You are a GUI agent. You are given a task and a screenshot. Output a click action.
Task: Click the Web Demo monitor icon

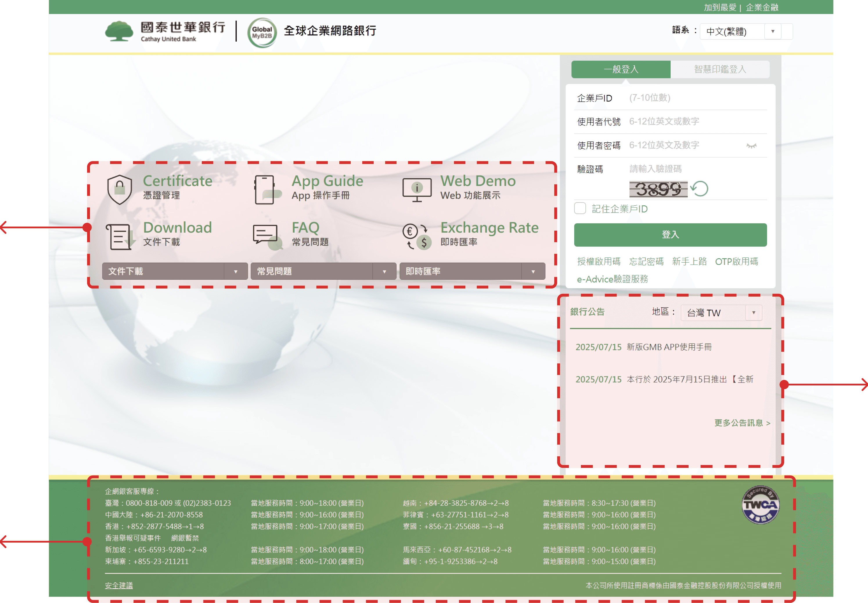417,189
